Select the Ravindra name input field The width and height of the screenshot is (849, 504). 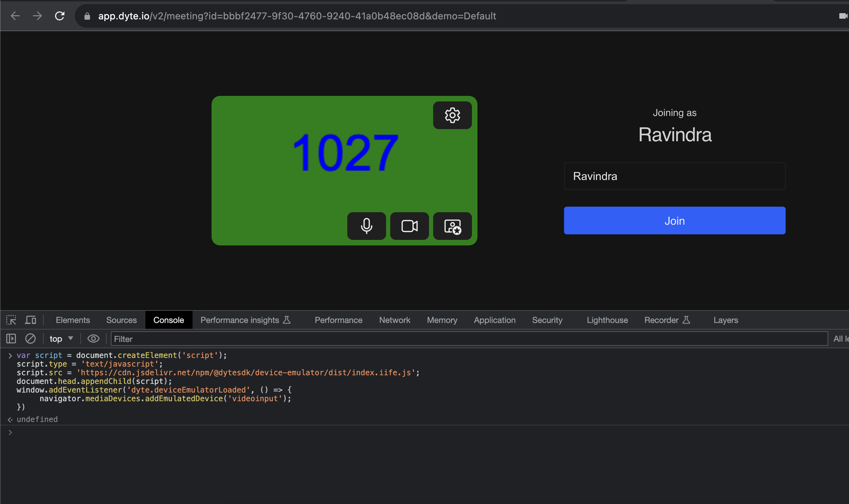[674, 176]
